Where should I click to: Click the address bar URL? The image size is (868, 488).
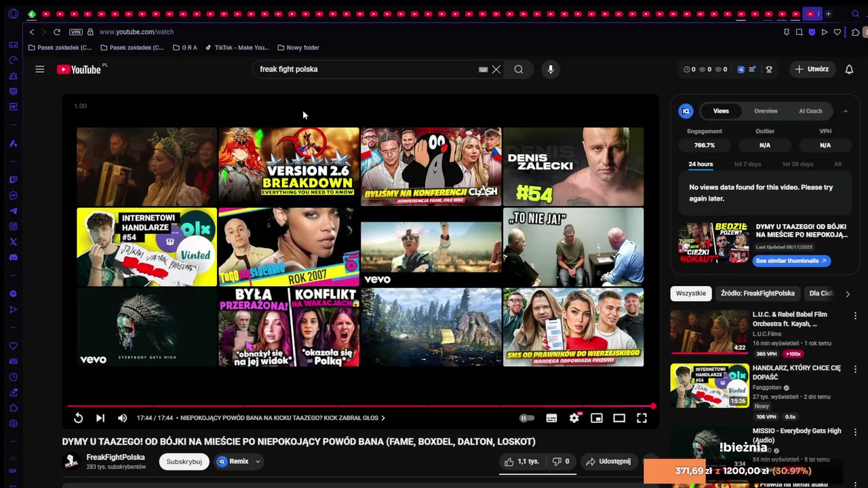(136, 32)
